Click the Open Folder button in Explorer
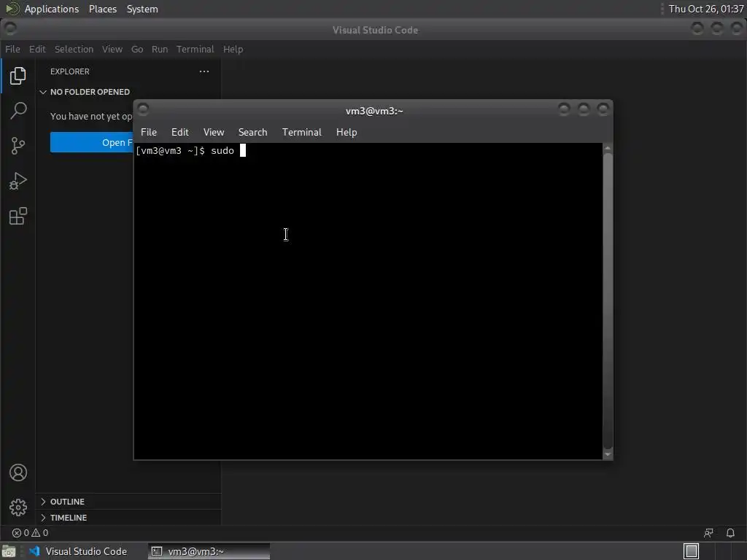 pyautogui.click(x=92, y=142)
